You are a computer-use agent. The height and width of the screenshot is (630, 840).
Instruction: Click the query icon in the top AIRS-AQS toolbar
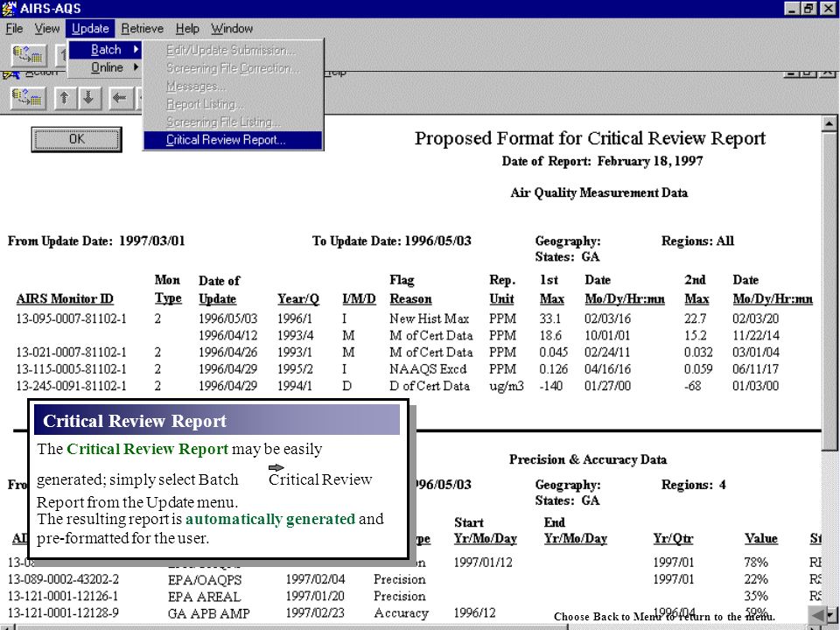(x=28, y=54)
